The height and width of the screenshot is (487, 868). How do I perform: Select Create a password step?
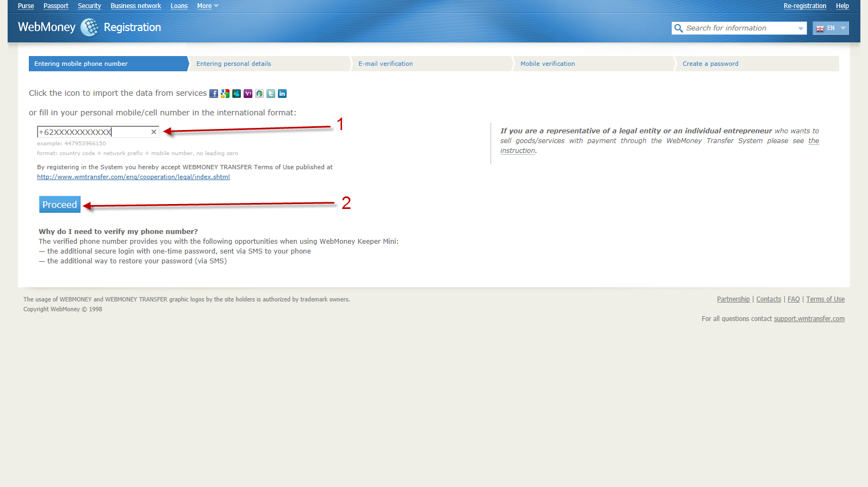coord(758,64)
